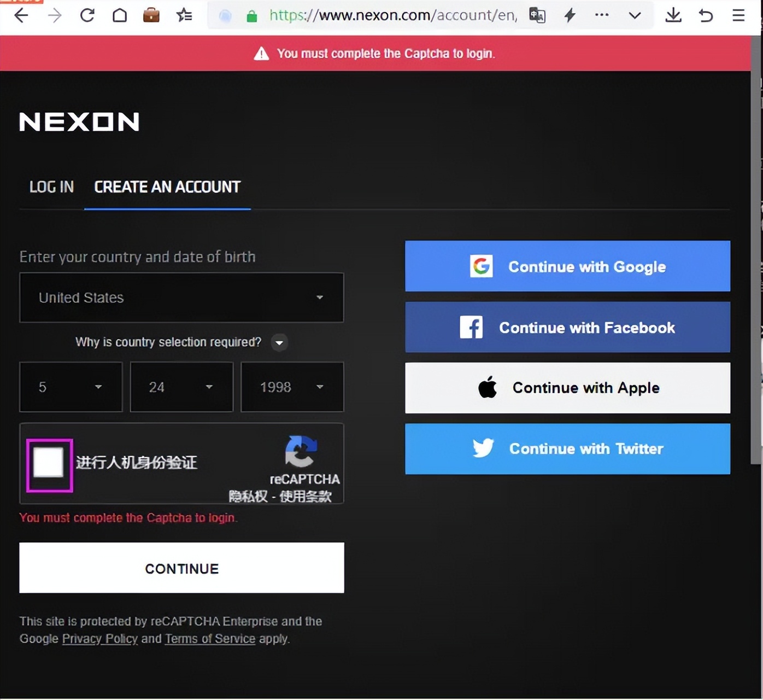The width and height of the screenshot is (763, 700).
Task: Click the reCAPTCHA privacy and terms links text
Action: pos(280,496)
